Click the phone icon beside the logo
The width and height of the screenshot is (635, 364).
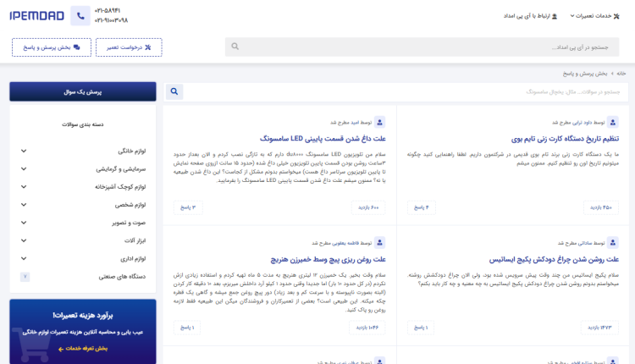tap(80, 15)
